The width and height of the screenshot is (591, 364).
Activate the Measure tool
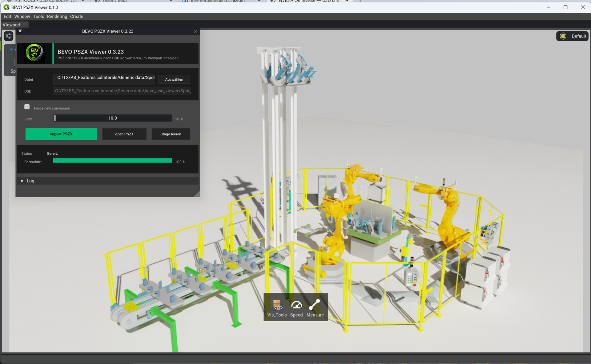tap(315, 308)
